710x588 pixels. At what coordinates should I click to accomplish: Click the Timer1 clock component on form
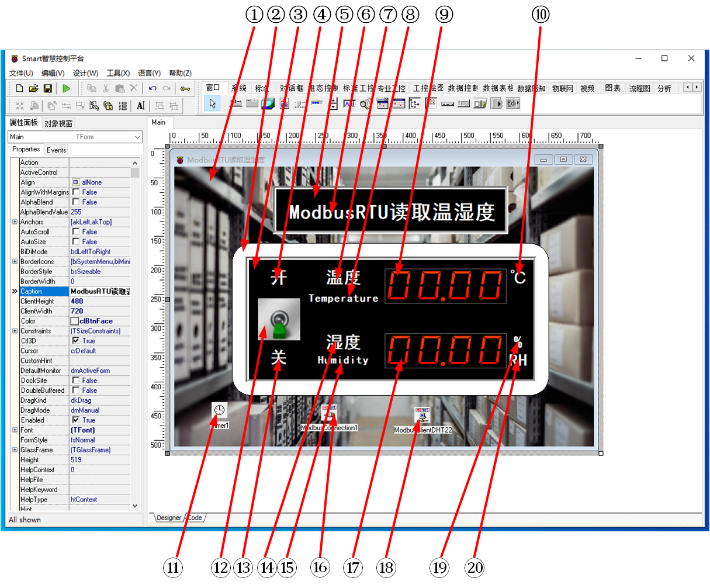(219, 410)
